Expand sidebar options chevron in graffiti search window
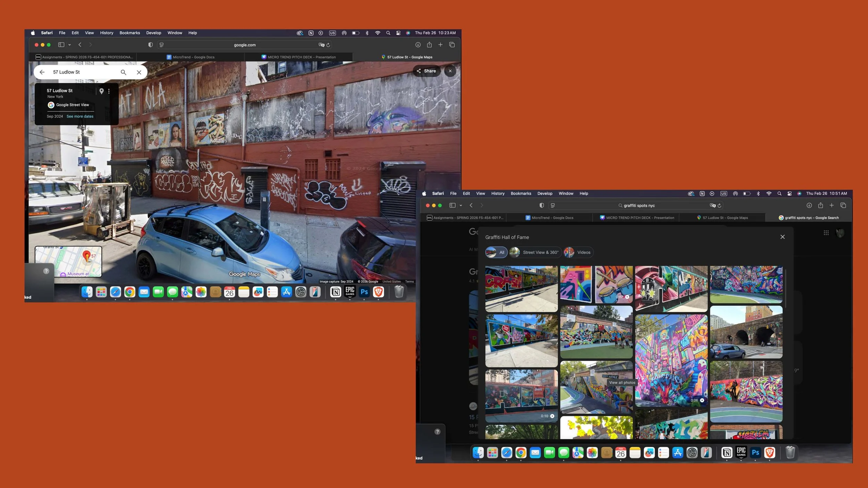868x488 pixels. coord(461,205)
